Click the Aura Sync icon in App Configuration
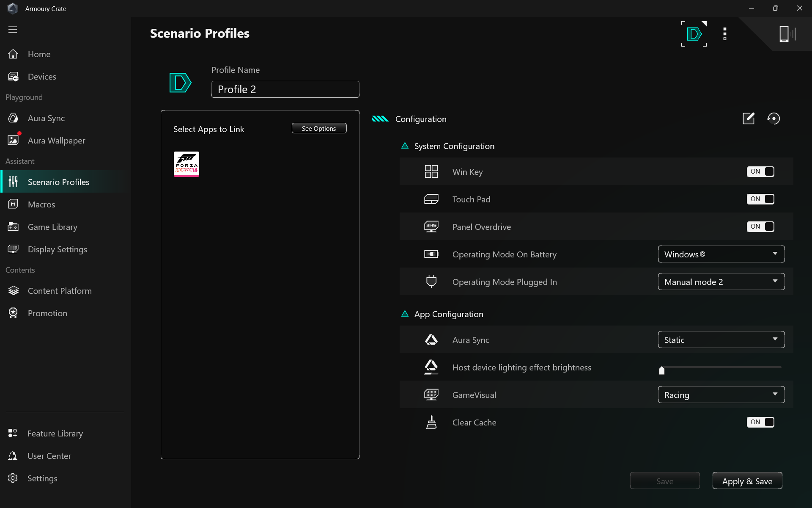Viewport: 812px width, 508px height. point(431,340)
